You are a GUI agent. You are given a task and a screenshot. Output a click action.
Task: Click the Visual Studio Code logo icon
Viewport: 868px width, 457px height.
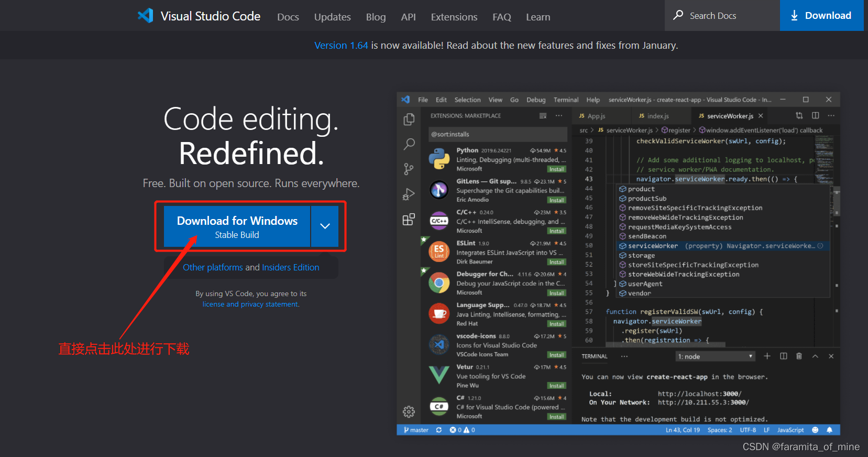(x=145, y=16)
